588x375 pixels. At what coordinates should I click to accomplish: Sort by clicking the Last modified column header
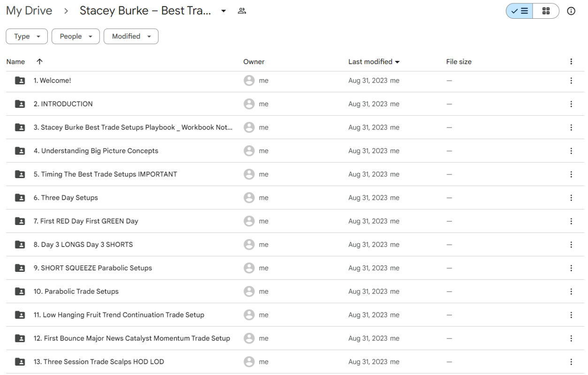coord(370,61)
